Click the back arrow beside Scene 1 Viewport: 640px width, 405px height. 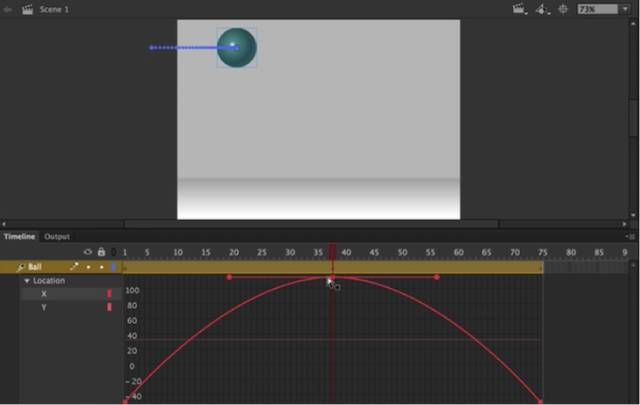pos(8,9)
